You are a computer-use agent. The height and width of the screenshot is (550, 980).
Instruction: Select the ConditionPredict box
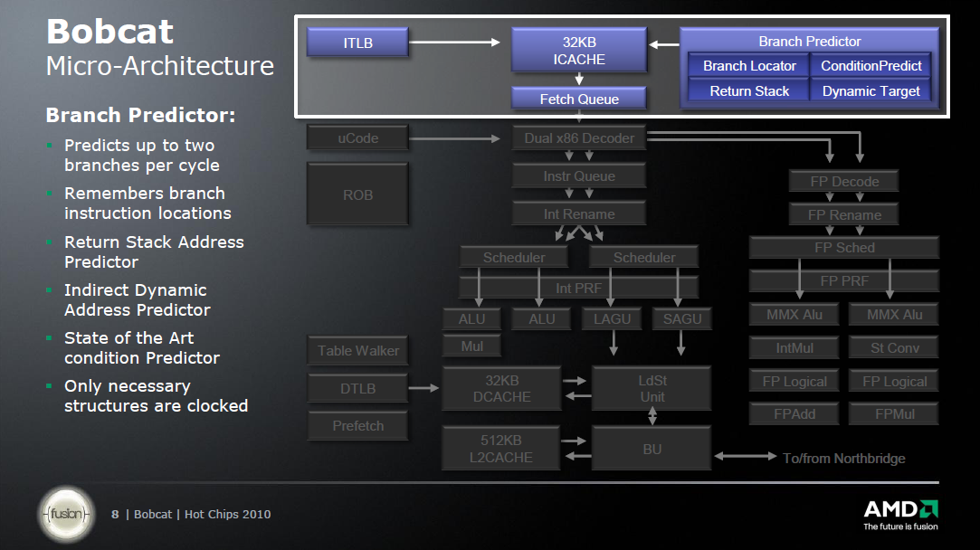pos(871,66)
